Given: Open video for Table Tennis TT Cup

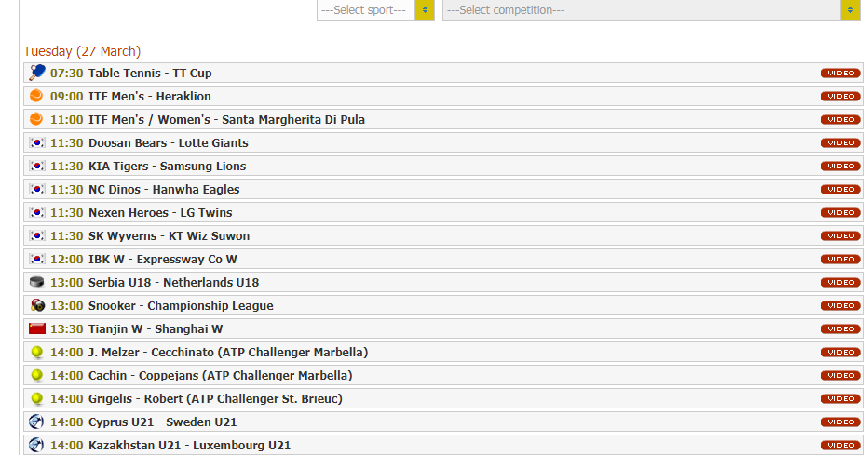Looking at the screenshot, I should point(840,73).
